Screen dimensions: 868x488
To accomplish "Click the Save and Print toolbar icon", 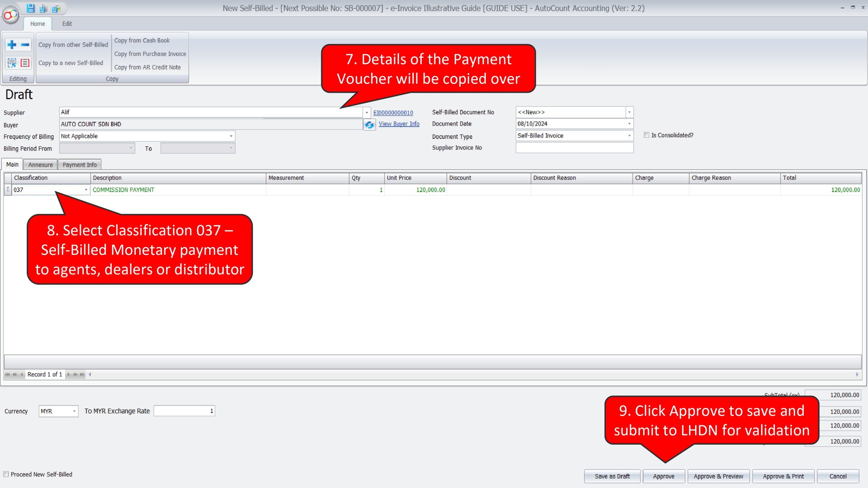I will (x=56, y=8).
